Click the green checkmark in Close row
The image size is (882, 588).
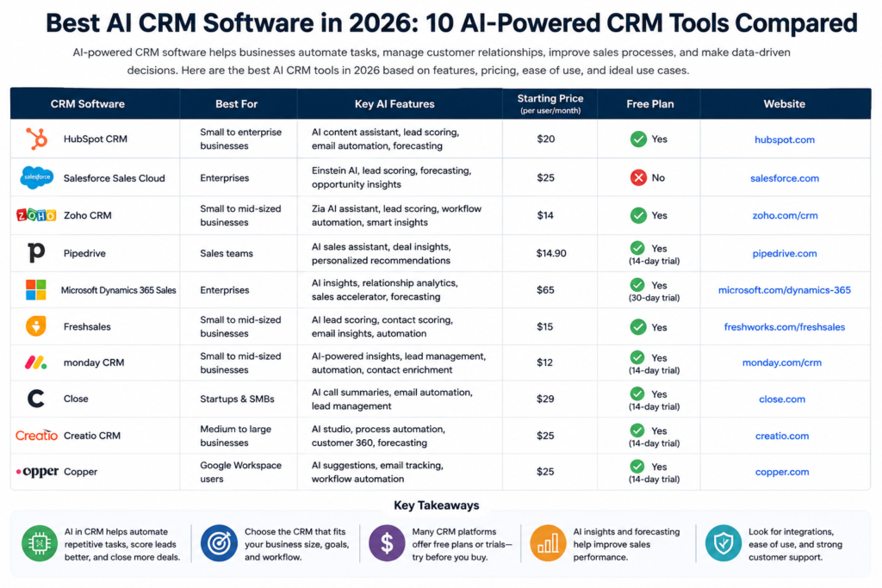tap(637, 393)
